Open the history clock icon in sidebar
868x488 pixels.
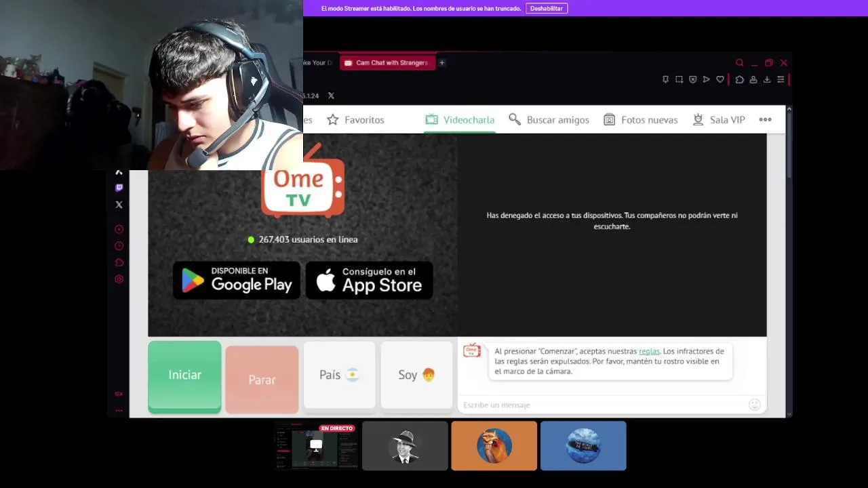click(x=119, y=246)
